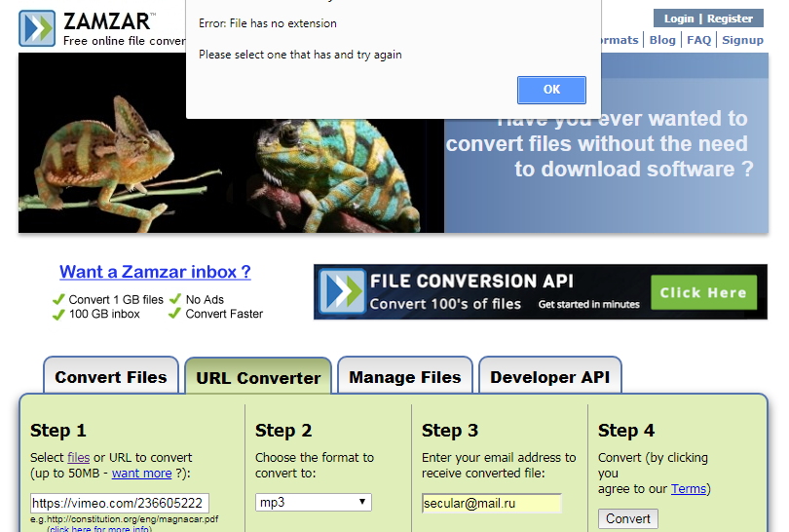This screenshot has height=532, width=789.
Task: Click the 'Error: File has no extension' message
Action: coord(268,23)
